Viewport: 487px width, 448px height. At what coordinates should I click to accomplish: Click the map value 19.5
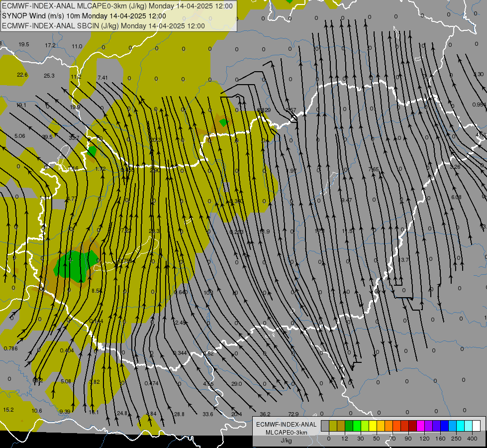[x=23, y=44]
